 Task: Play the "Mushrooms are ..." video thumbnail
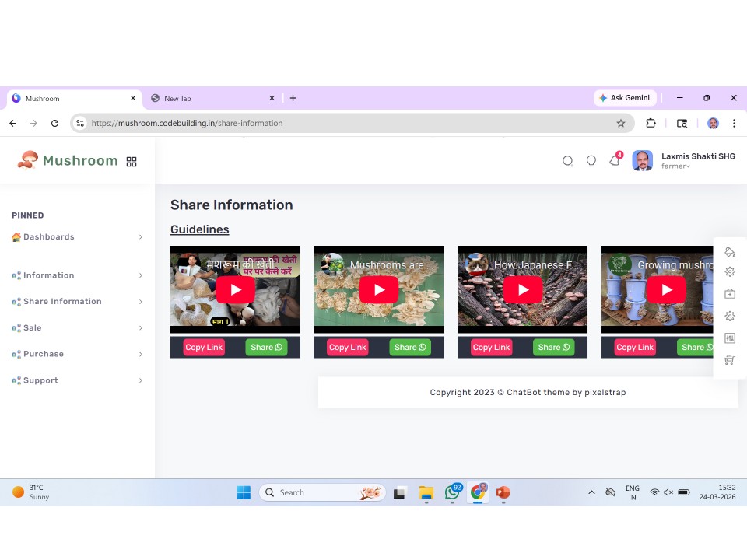click(x=379, y=290)
